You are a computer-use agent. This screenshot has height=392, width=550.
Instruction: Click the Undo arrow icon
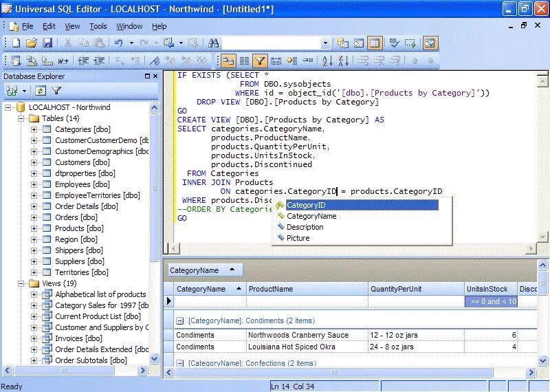[118, 43]
